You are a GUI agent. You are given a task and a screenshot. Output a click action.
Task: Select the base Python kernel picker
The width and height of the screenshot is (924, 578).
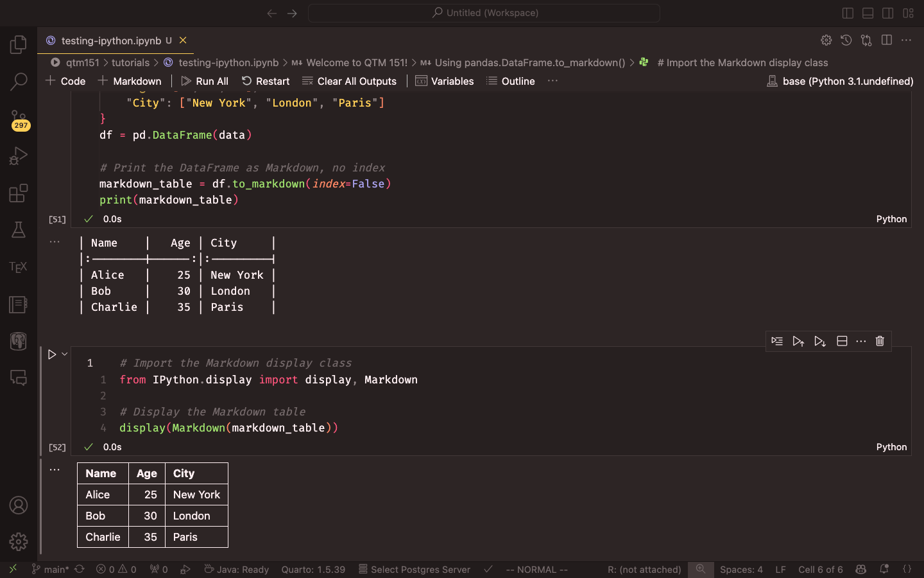(840, 81)
